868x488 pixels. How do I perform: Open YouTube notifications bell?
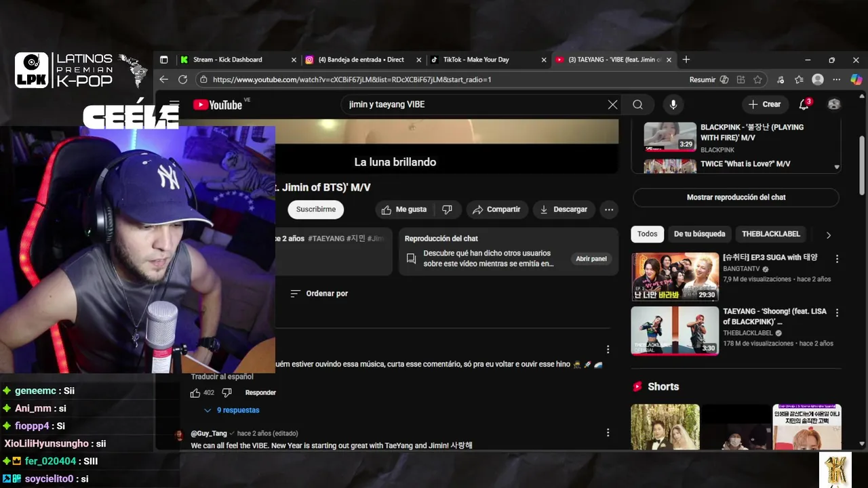tap(804, 104)
